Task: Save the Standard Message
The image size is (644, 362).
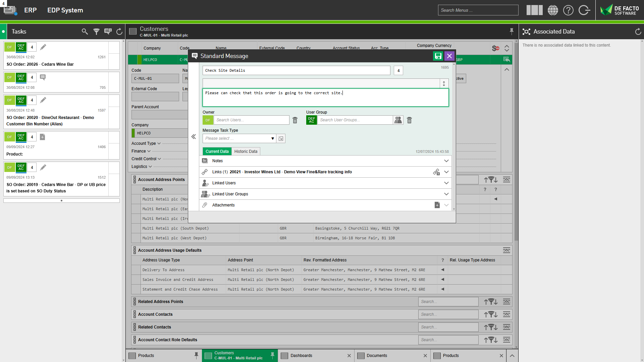Action: pos(438,56)
